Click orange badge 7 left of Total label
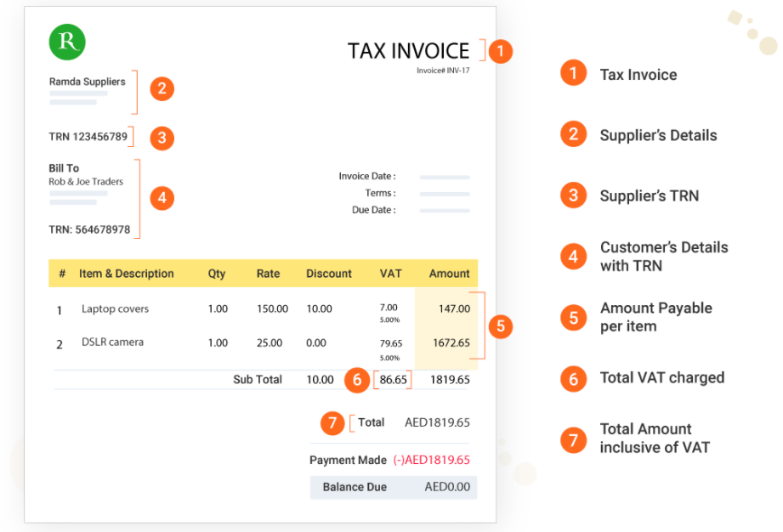 [333, 422]
